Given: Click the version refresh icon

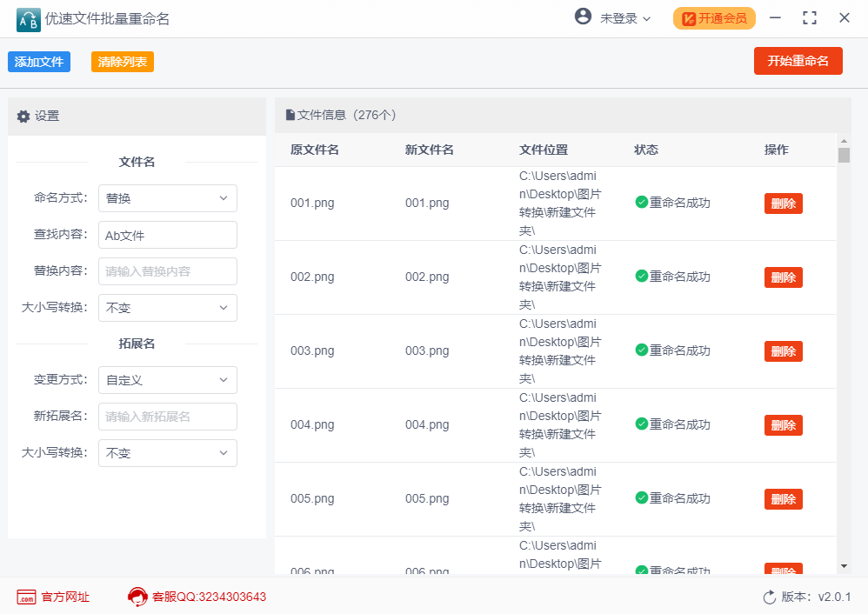Looking at the screenshot, I should [769, 597].
